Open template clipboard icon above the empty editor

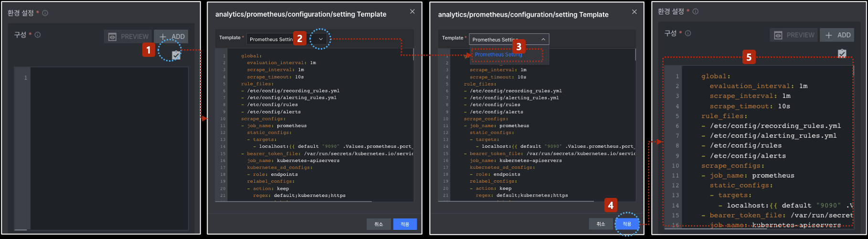176,55
